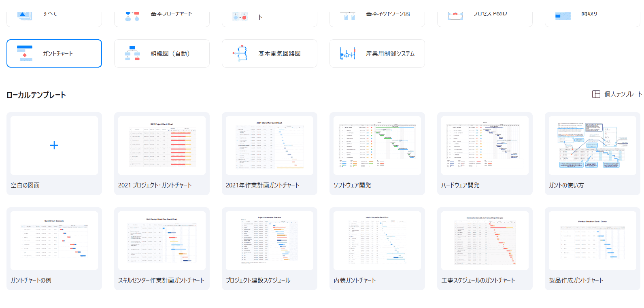Click the 産業用制御システム icon
The image size is (644, 308).
pos(348,53)
